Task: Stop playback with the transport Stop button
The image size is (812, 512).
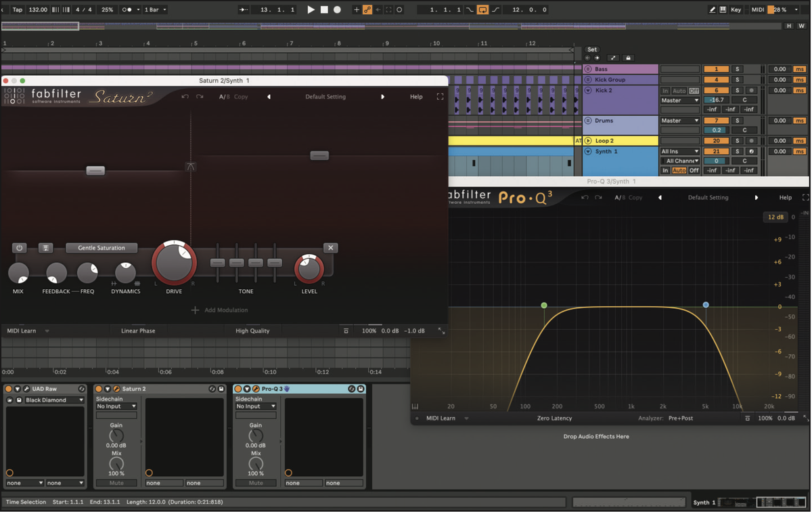Action: (x=324, y=9)
